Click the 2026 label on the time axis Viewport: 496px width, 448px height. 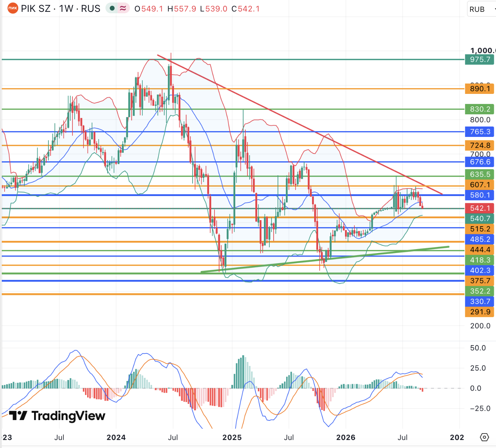coord(346,437)
